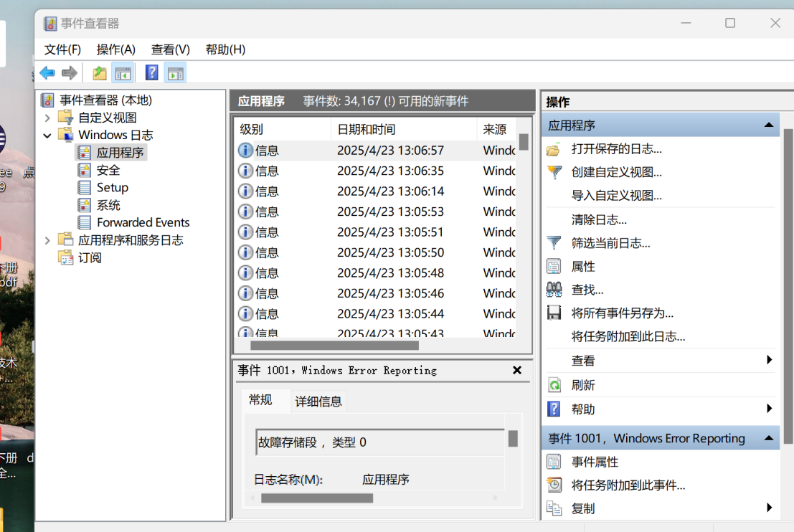Click the Forward arrow toolbar icon
Image resolution: width=794 pixels, height=532 pixels.
click(x=70, y=73)
